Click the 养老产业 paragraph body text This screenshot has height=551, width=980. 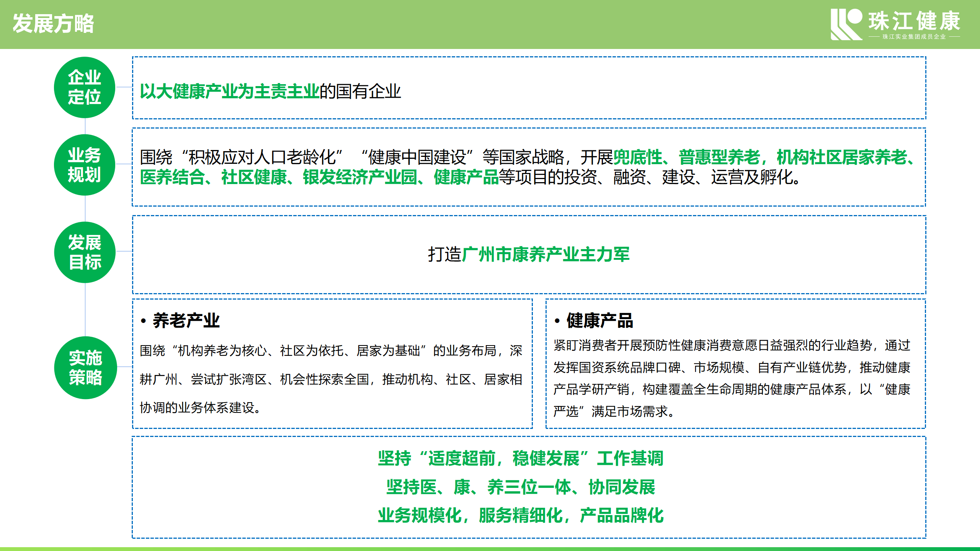[331, 379]
